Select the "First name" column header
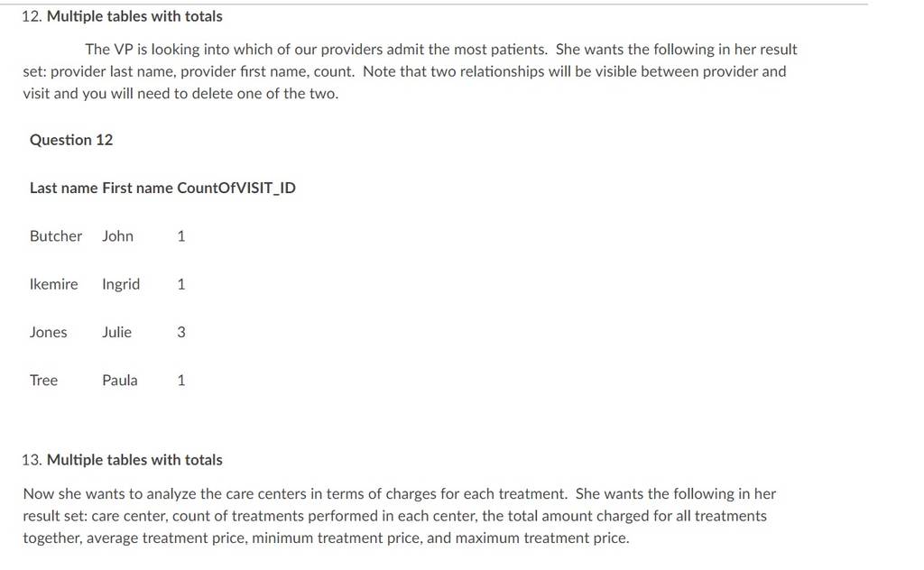 coord(137,188)
